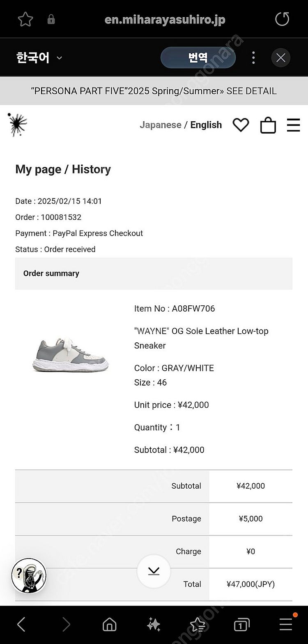Open the browser tabs counter

pos(241,625)
